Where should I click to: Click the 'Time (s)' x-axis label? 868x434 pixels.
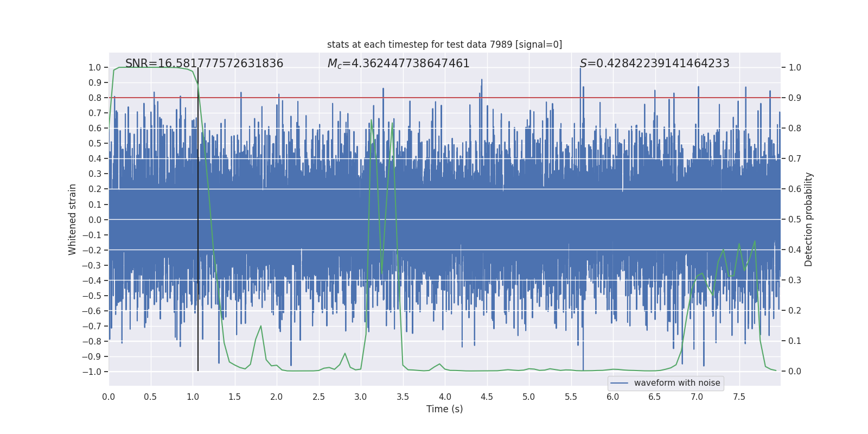click(x=445, y=409)
